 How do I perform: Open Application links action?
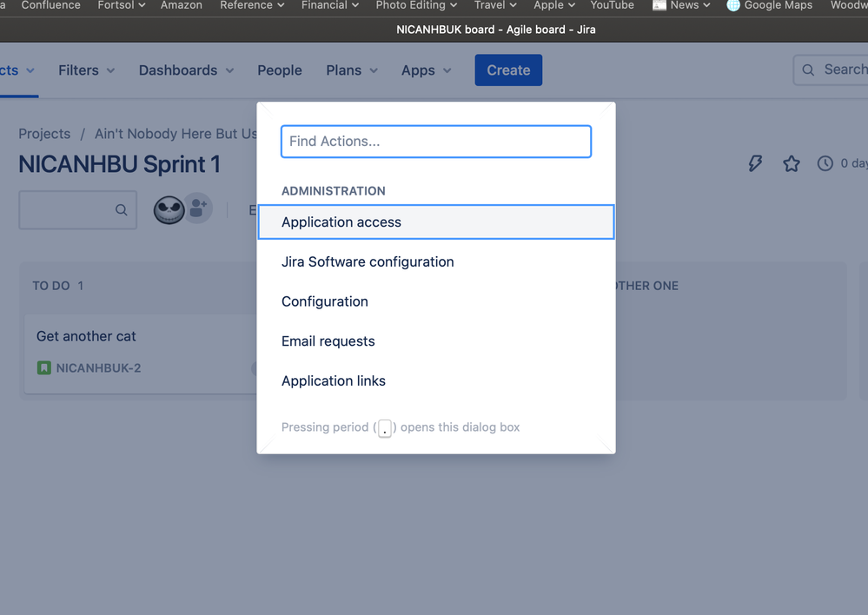[x=436, y=381]
